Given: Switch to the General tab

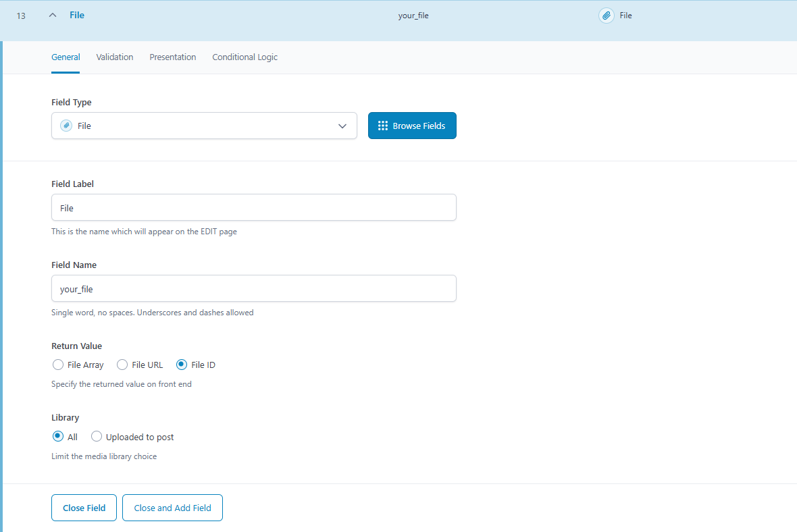Looking at the screenshot, I should click(66, 57).
